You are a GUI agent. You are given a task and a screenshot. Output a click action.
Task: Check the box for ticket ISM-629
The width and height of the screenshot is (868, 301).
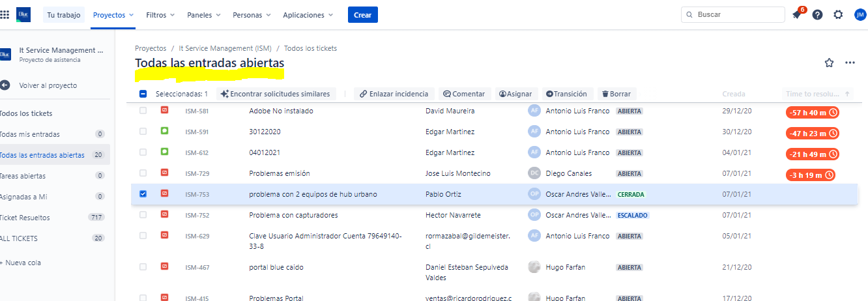point(143,235)
